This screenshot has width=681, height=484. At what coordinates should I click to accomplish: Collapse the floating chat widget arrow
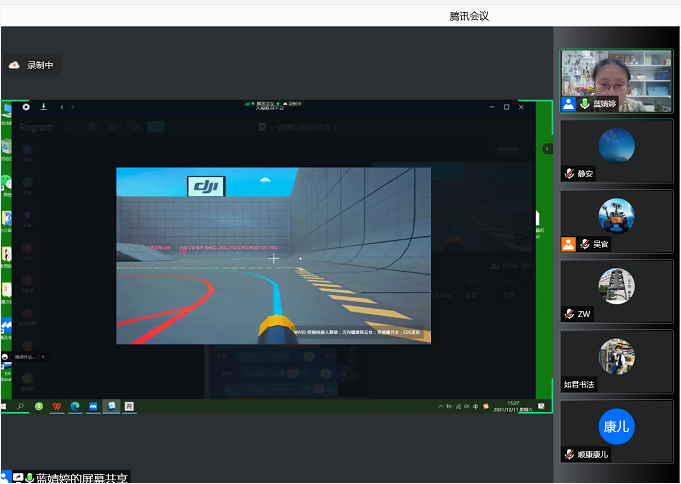click(x=43, y=357)
